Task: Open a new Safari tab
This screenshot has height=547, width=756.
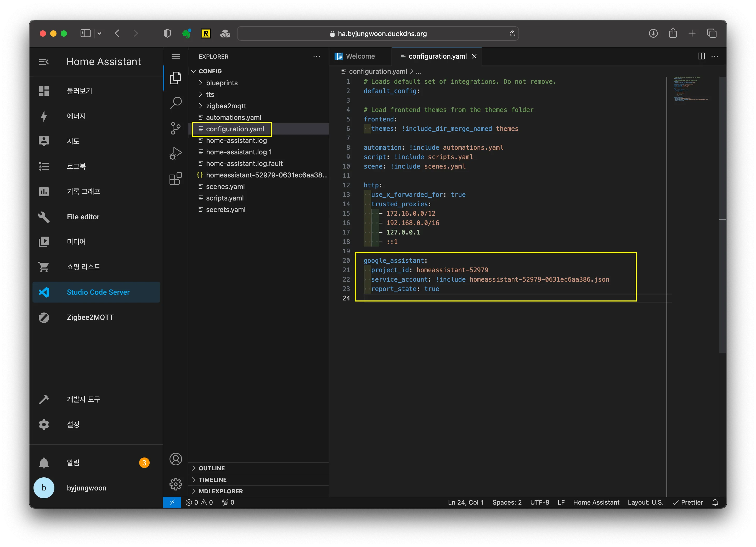Action: pyautogui.click(x=692, y=33)
